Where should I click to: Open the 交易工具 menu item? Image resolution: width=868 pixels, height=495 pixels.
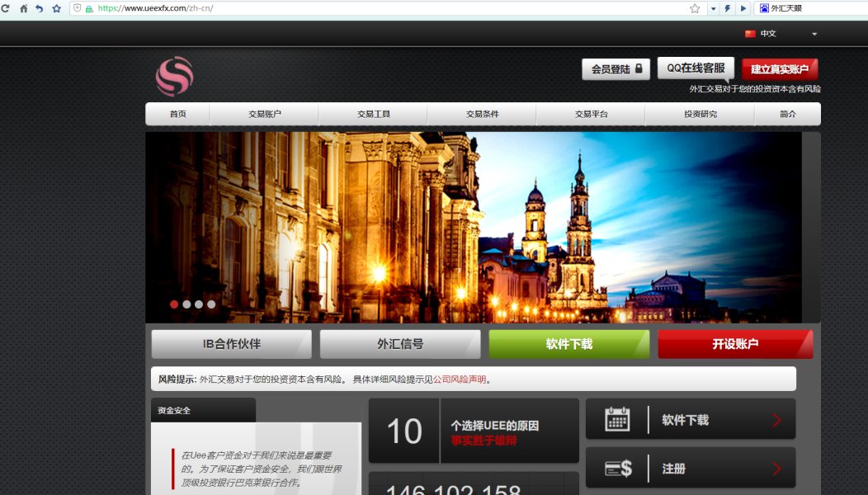coord(374,114)
